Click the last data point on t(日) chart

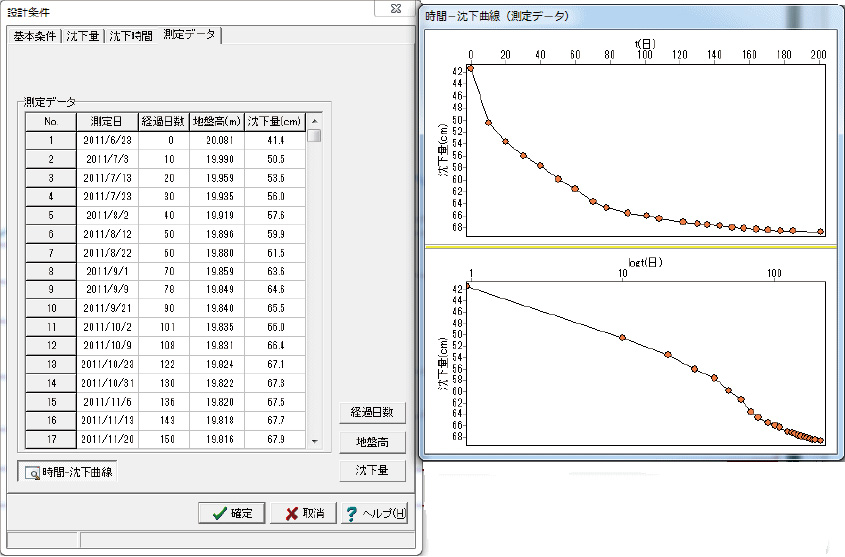click(821, 232)
